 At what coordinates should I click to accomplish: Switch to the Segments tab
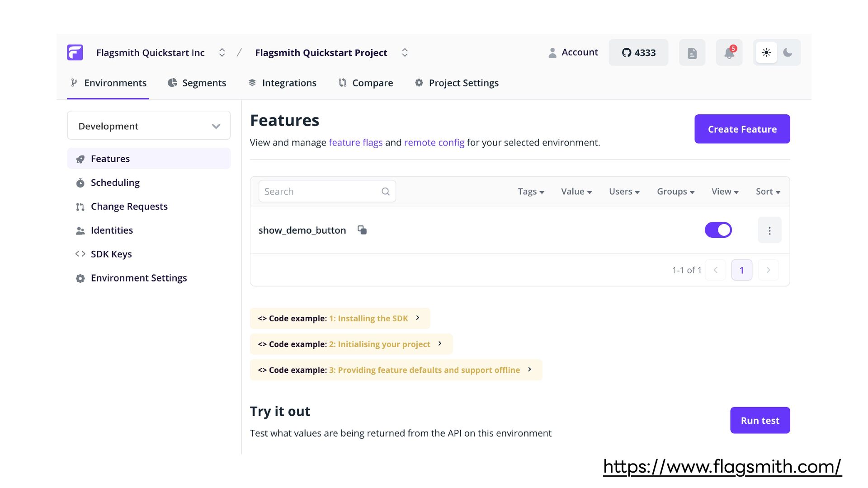tap(197, 83)
